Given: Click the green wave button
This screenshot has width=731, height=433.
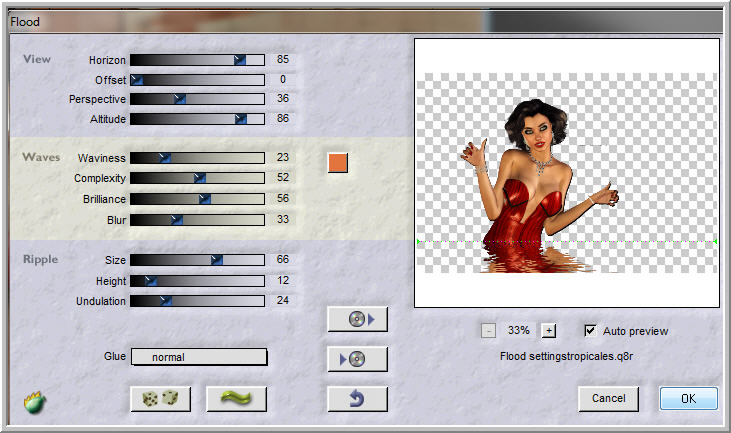Looking at the screenshot, I should click(236, 399).
